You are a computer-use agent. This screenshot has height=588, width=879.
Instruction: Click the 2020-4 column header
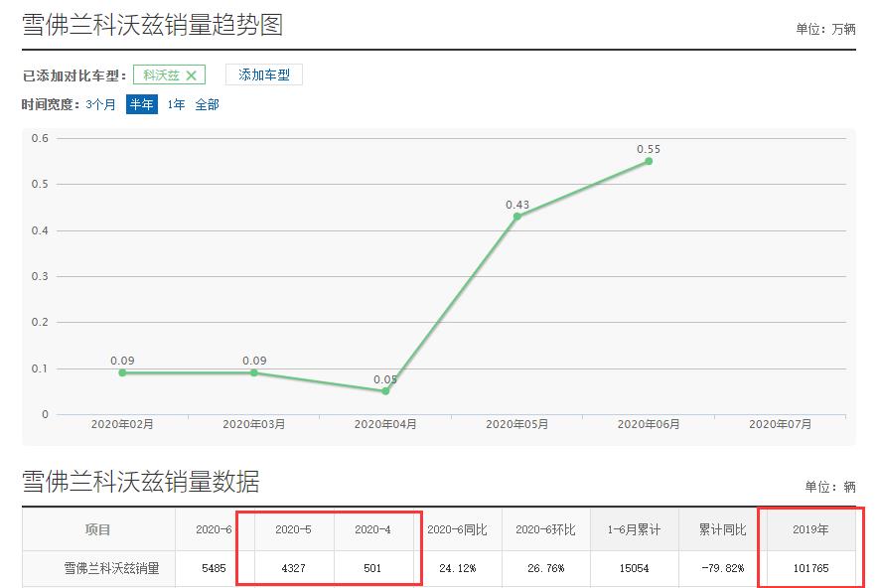372,529
